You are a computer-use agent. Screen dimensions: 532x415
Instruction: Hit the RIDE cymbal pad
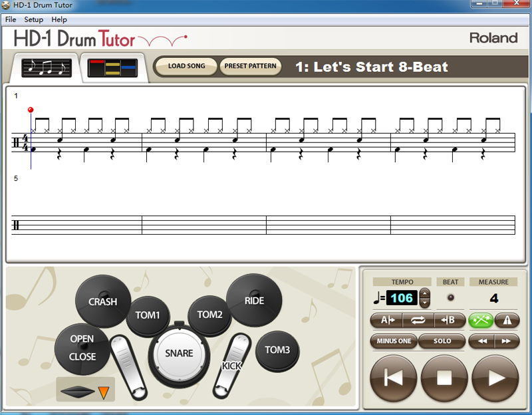(x=254, y=301)
